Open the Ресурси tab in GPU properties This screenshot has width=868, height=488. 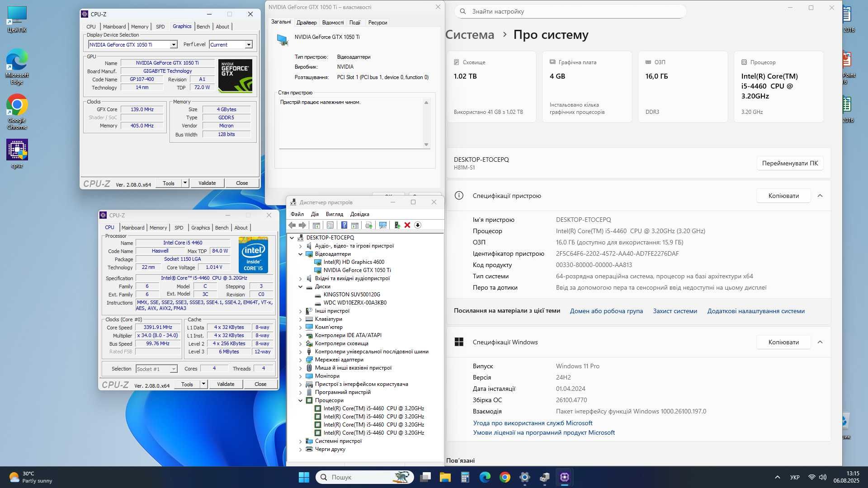point(377,23)
